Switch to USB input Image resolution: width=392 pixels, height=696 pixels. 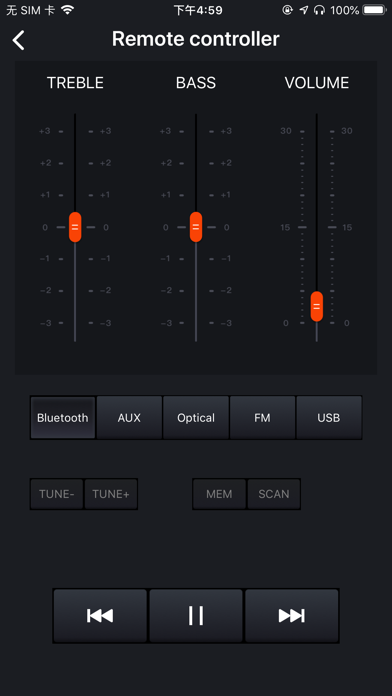[x=329, y=418]
